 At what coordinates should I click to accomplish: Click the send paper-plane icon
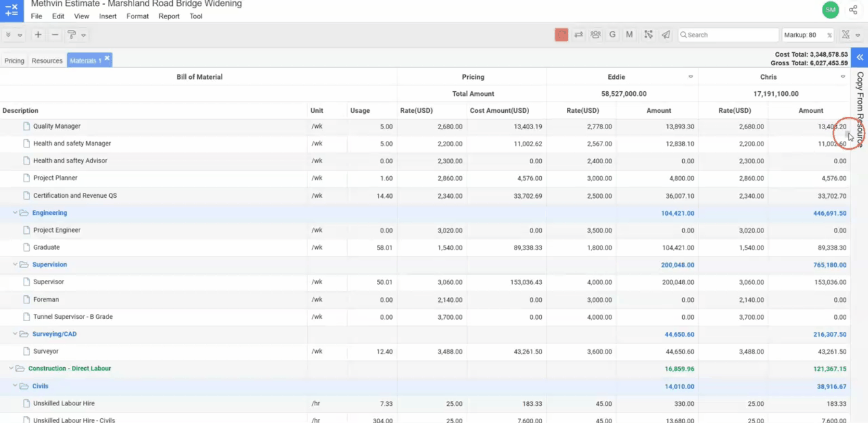pyautogui.click(x=666, y=35)
